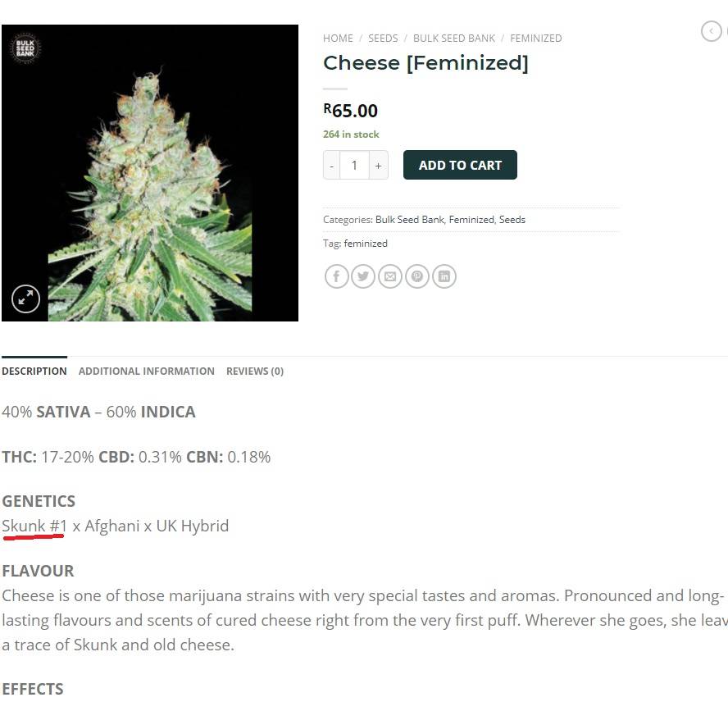This screenshot has width=728, height=702.
Task: Click the cannabis bud product image
Action: pos(150,173)
